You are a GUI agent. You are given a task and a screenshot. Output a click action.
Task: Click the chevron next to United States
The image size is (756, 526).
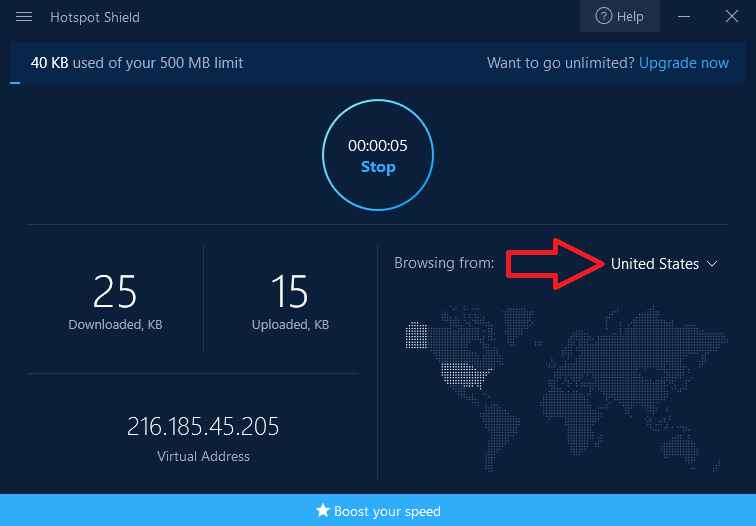coord(712,264)
